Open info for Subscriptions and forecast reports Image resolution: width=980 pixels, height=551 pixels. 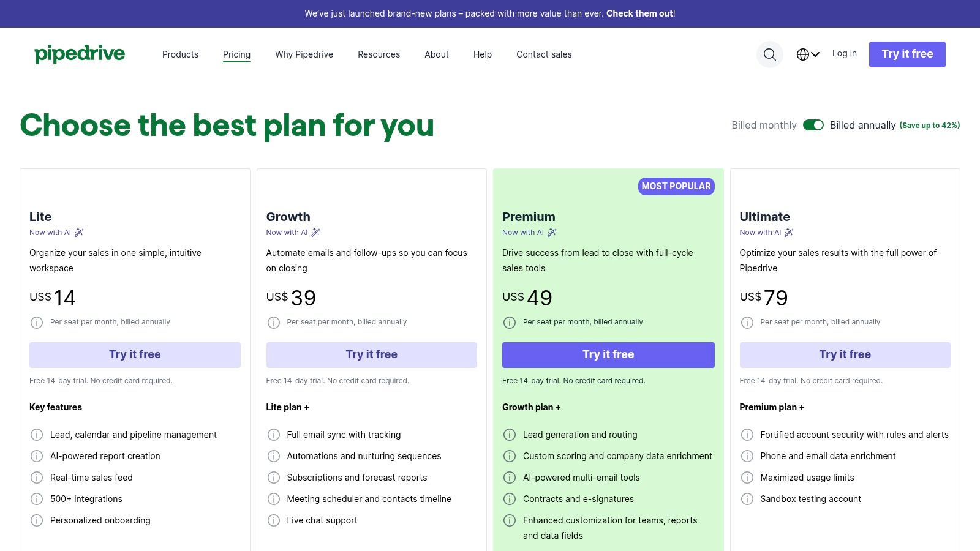274,478
